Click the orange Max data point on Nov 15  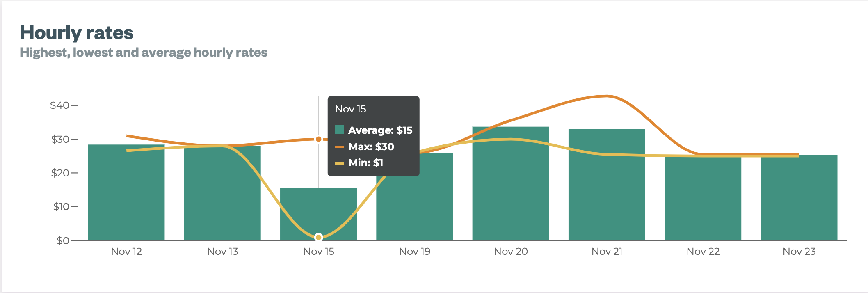click(x=318, y=139)
